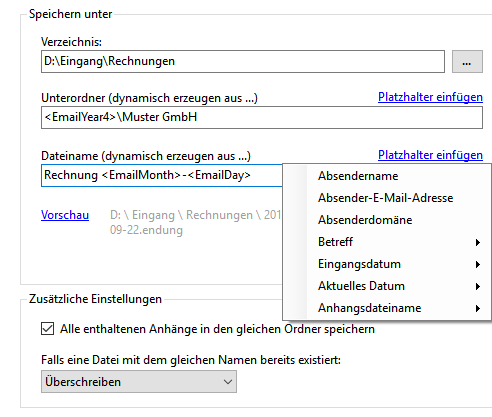The height and width of the screenshot is (417, 492).
Task: Open the Anhangsdateiname submenu item
Action: [387, 308]
